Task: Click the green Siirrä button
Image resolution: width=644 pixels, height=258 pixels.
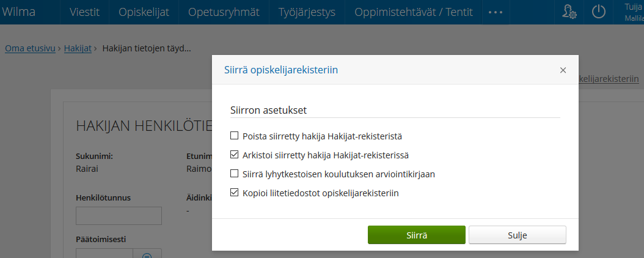Action: click(x=417, y=235)
